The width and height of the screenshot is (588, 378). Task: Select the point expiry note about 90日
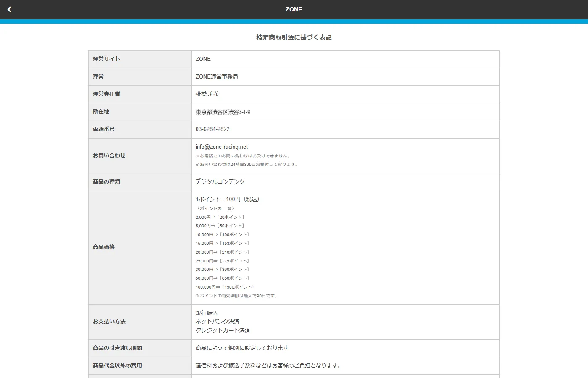237,296
